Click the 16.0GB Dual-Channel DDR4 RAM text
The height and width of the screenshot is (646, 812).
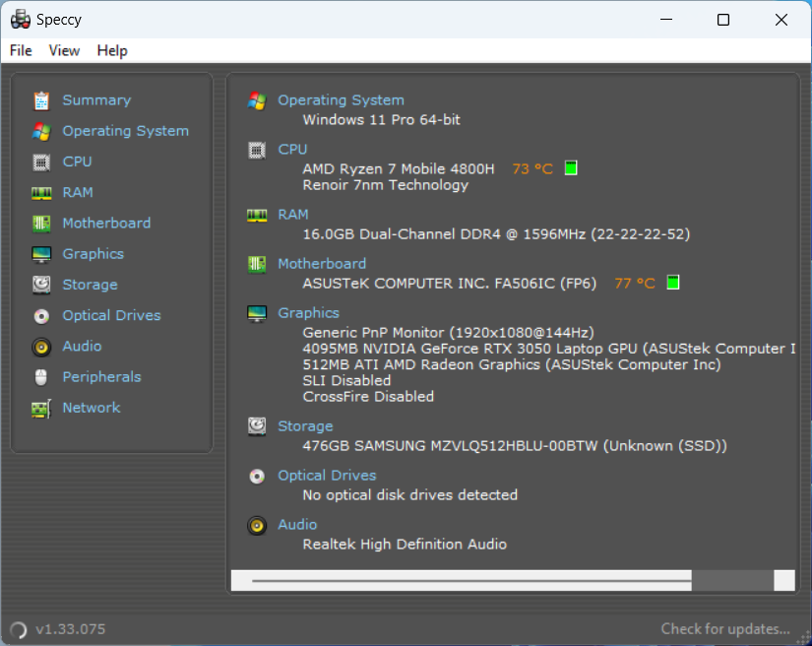click(496, 234)
